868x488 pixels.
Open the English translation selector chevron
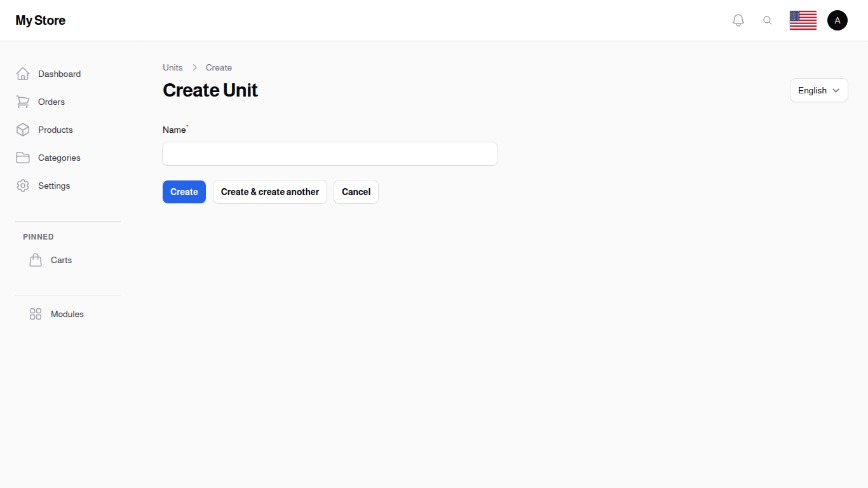[834, 90]
